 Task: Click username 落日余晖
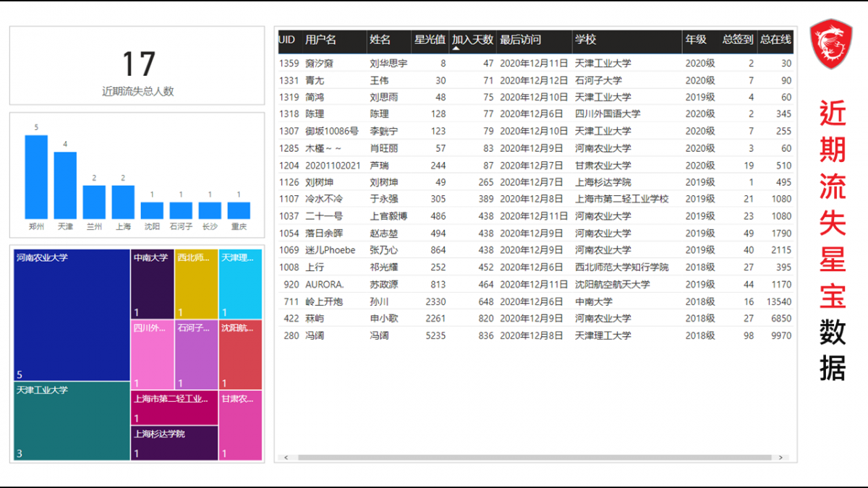323,233
